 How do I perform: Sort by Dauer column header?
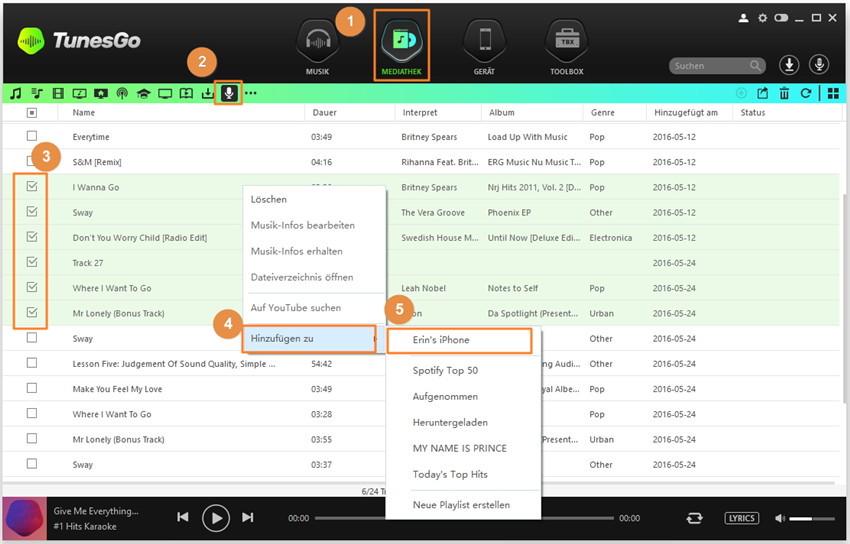click(324, 113)
